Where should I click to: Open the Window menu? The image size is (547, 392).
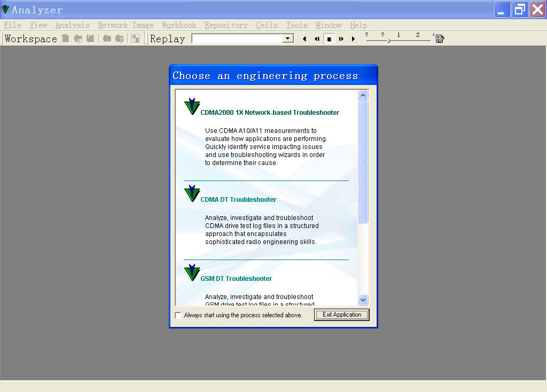pos(329,25)
